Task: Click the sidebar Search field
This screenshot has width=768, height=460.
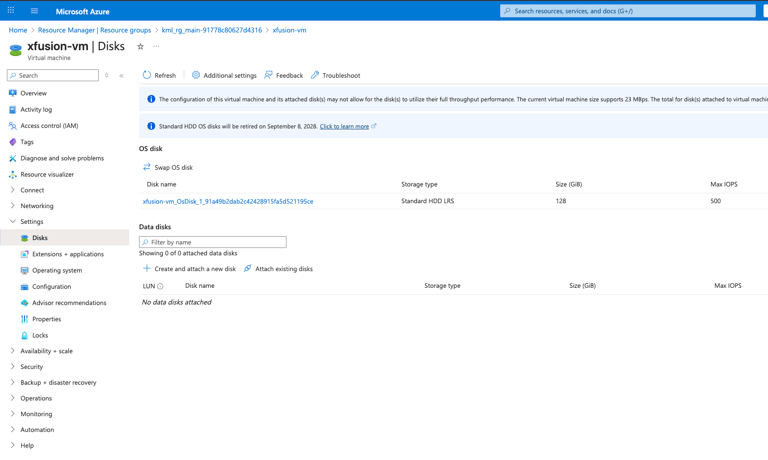Action: (x=53, y=75)
